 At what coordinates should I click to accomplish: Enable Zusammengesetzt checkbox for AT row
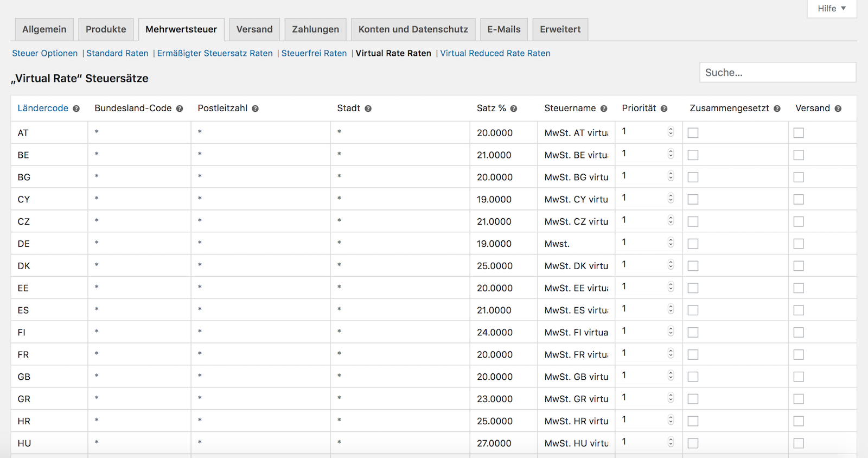[x=693, y=133]
